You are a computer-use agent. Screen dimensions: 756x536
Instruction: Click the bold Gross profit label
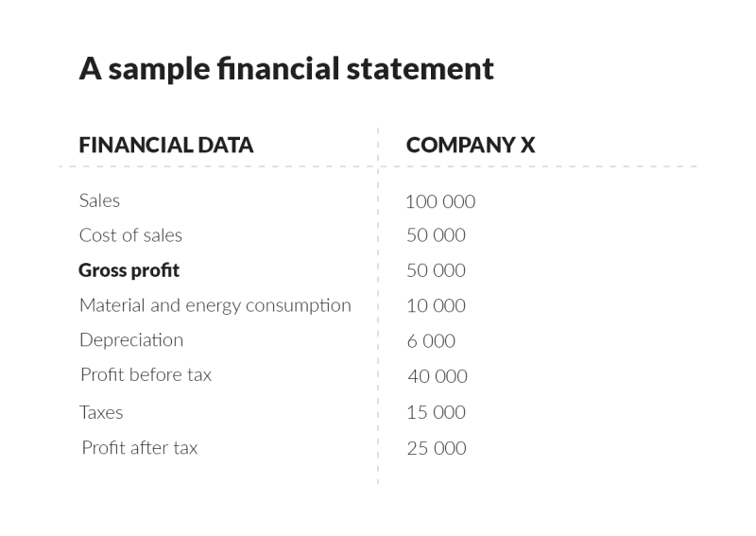pos(129,270)
